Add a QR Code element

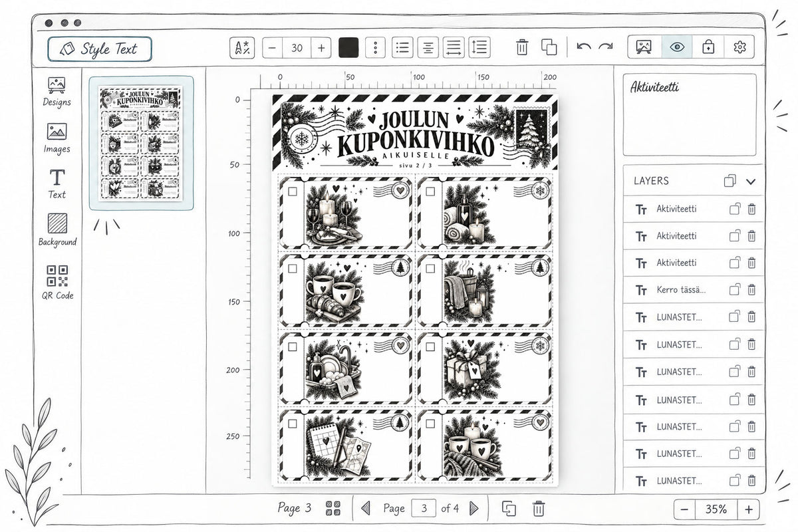(57, 282)
